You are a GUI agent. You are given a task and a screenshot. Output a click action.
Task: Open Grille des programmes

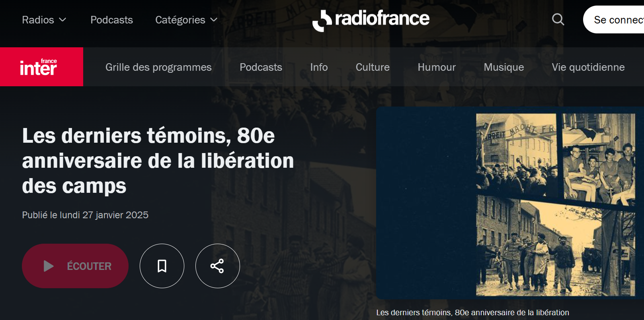[158, 67]
